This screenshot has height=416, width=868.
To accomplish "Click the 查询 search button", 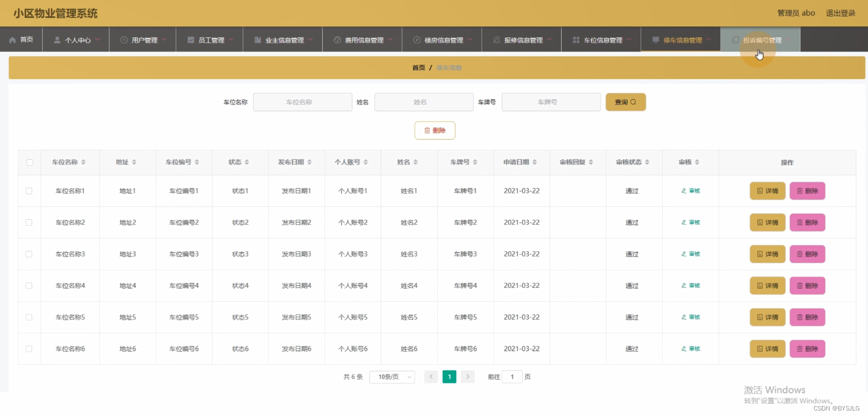I will click(625, 102).
